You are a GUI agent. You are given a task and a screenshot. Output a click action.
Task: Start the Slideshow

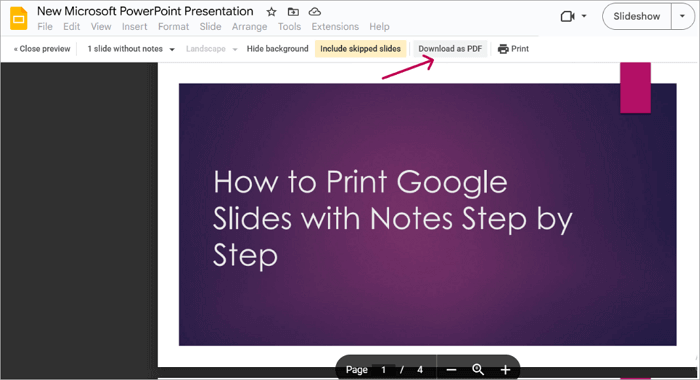(637, 17)
